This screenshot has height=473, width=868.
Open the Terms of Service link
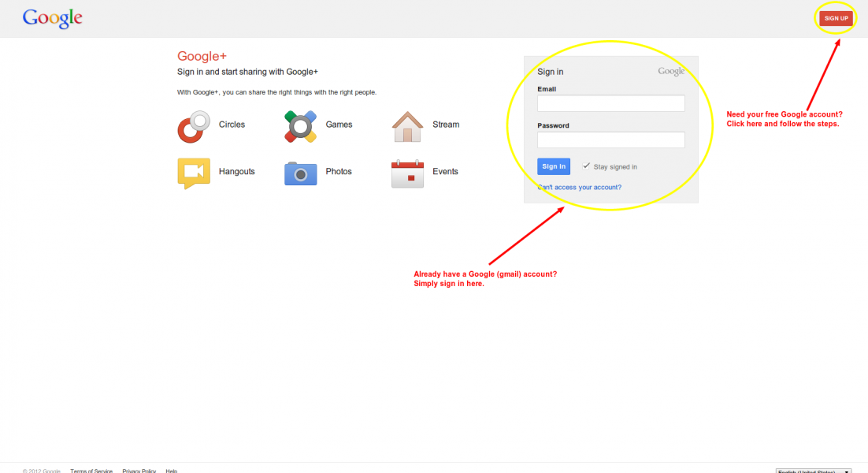(91, 471)
